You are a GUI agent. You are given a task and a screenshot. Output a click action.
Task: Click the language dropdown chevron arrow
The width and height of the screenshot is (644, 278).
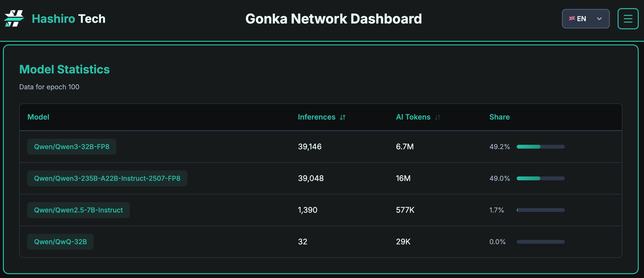[x=599, y=19]
